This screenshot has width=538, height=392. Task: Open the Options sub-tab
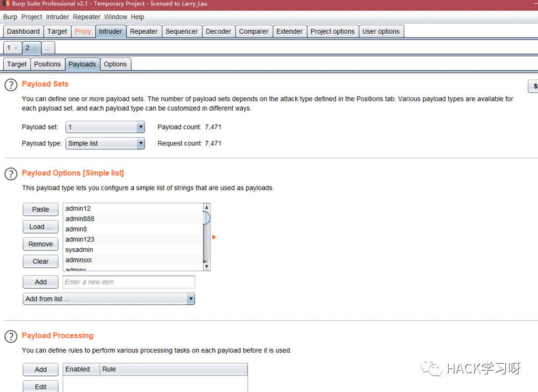tap(116, 64)
